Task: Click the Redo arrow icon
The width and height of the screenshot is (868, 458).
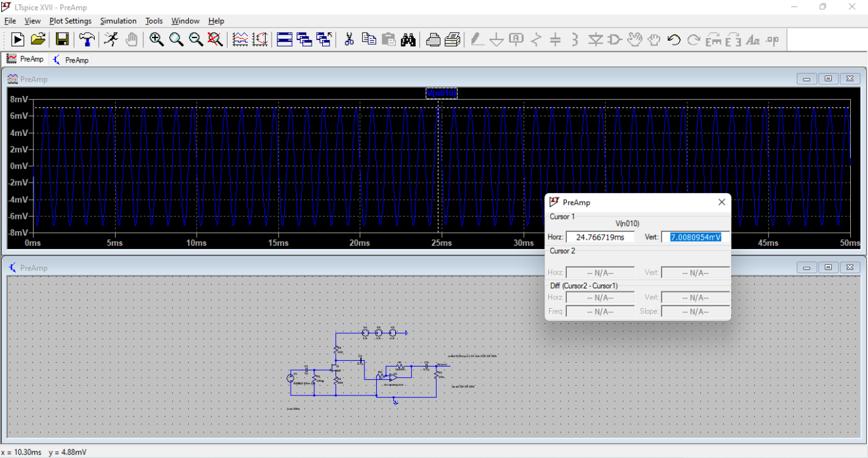Action: coord(693,39)
